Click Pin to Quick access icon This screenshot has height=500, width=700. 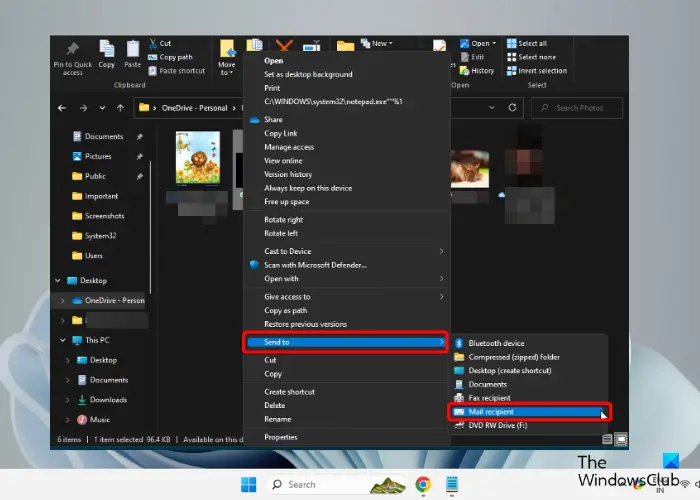(x=73, y=48)
